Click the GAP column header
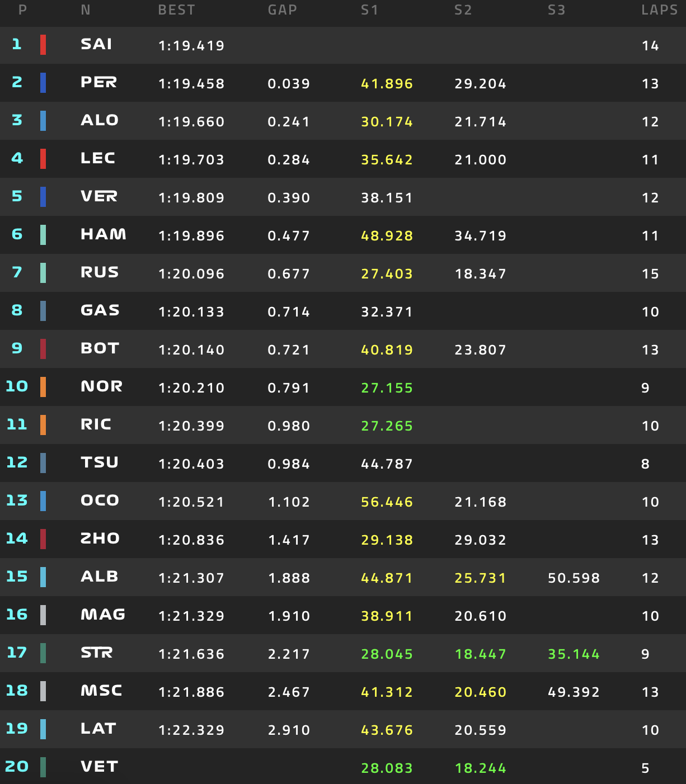This screenshot has height=784, width=686. (x=282, y=10)
